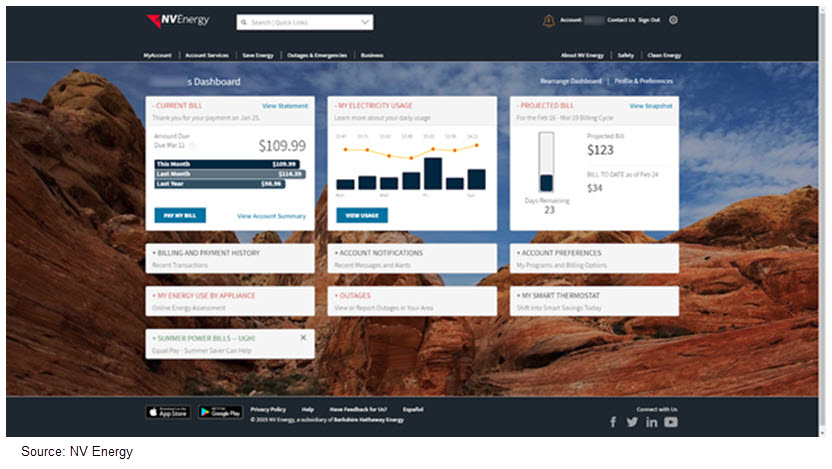Image resolution: width=832 pixels, height=469 pixels.
Task: Visit the LinkedIn page icon
Action: click(652, 422)
